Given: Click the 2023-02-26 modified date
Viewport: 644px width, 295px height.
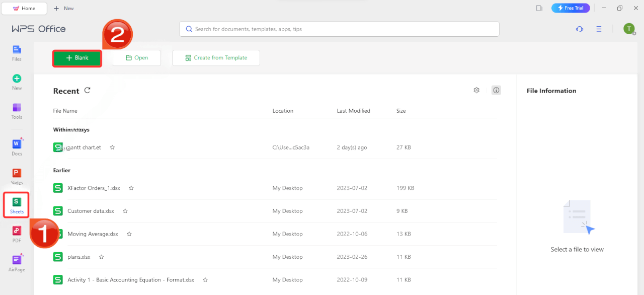Looking at the screenshot, I should pyautogui.click(x=352, y=257).
